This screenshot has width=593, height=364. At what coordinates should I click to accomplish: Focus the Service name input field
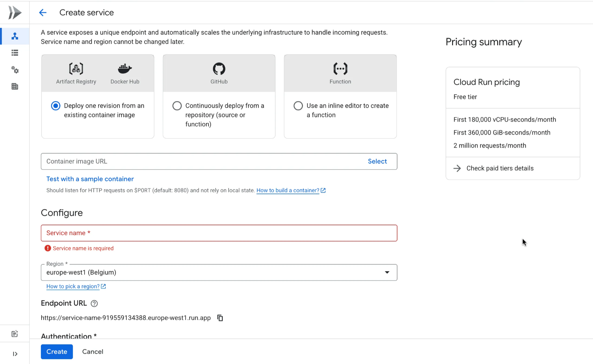[x=219, y=233]
